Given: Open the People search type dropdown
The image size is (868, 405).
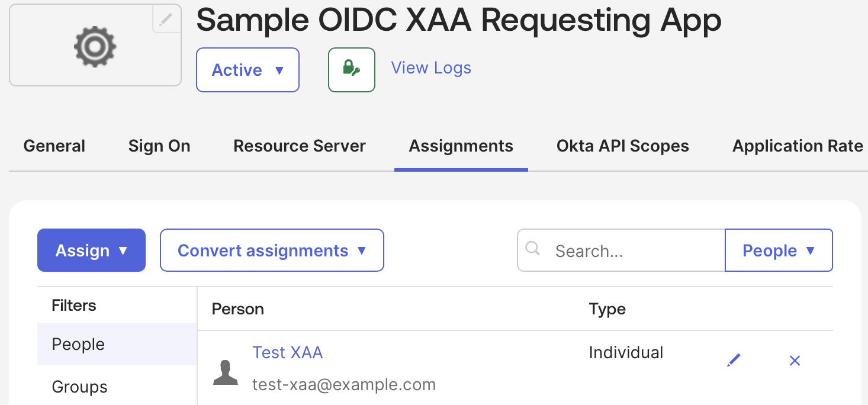Looking at the screenshot, I should (779, 250).
